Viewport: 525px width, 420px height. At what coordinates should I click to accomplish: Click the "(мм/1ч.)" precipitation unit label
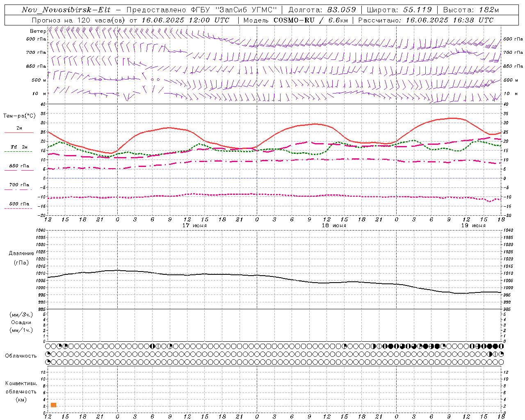21,330
